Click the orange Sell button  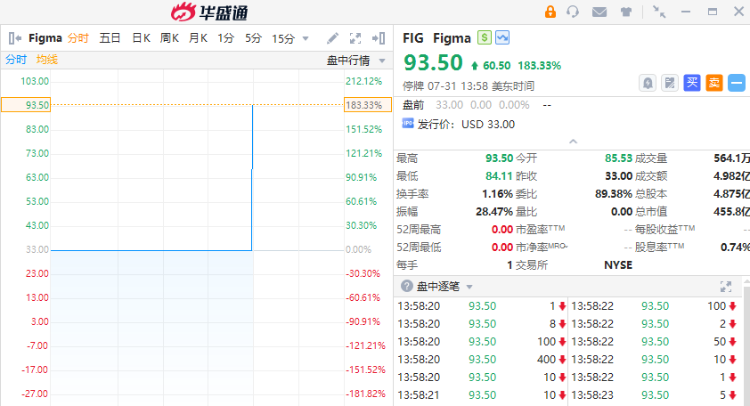714,83
